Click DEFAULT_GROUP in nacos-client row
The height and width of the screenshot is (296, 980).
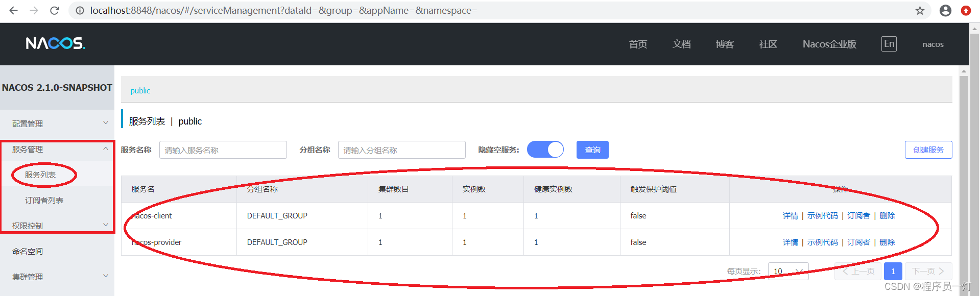tap(277, 215)
